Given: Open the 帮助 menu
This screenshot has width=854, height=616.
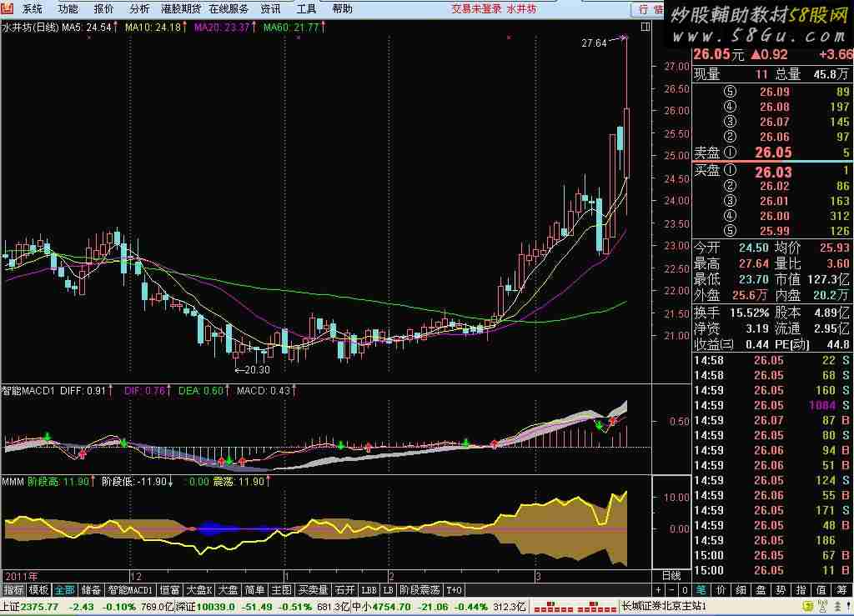Looking at the screenshot, I should [x=342, y=8].
